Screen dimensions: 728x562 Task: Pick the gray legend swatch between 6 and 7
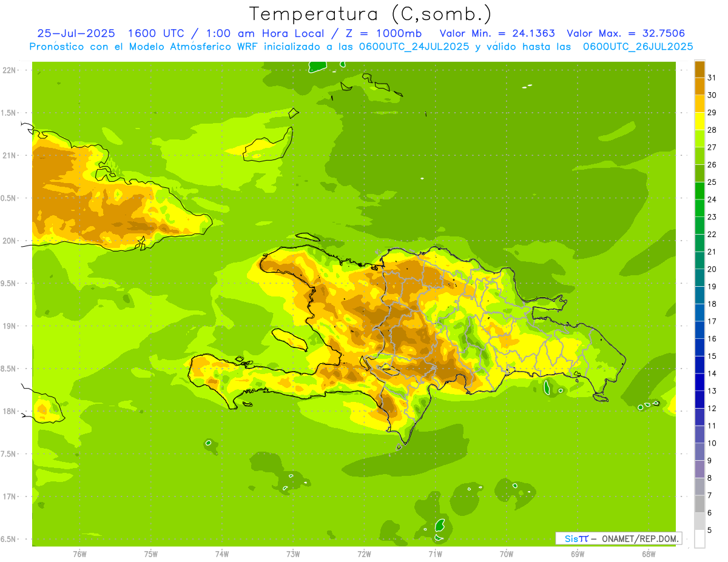pos(699,504)
